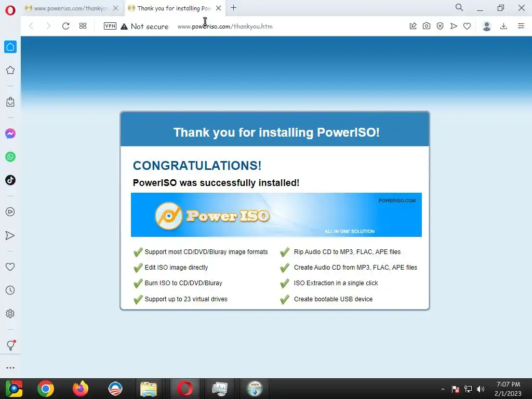Open History clock icon in sidebar

(10, 290)
